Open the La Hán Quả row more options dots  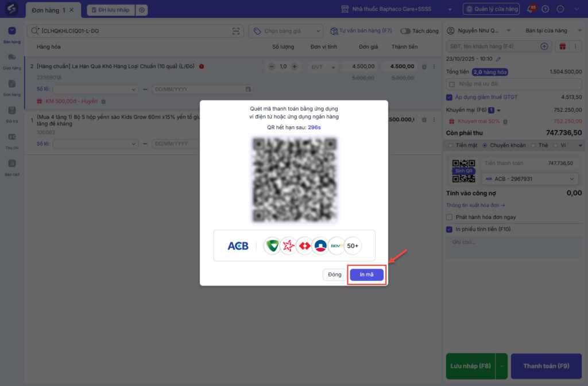point(434,67)
